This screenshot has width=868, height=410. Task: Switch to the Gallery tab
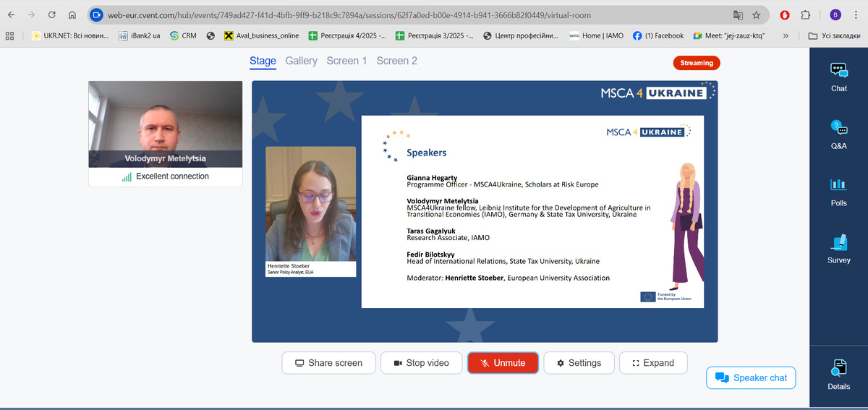pos(301,61)
